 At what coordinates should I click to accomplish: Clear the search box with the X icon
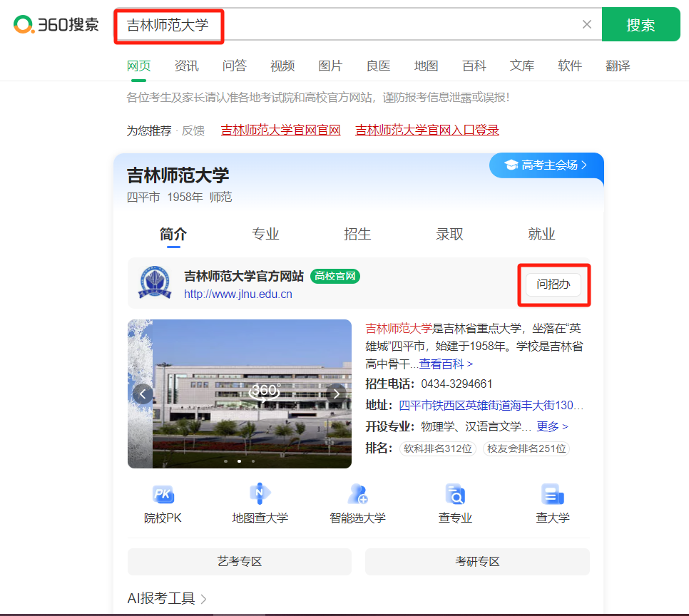click(x=586, y=25)
